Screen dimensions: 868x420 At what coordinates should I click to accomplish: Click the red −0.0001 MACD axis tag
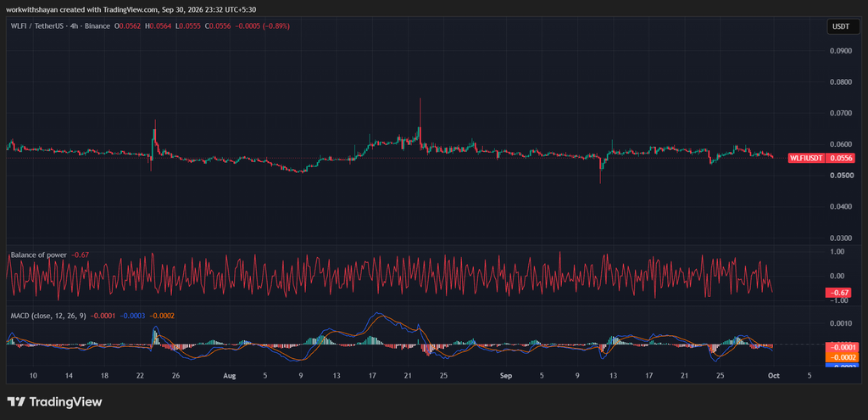840,347
